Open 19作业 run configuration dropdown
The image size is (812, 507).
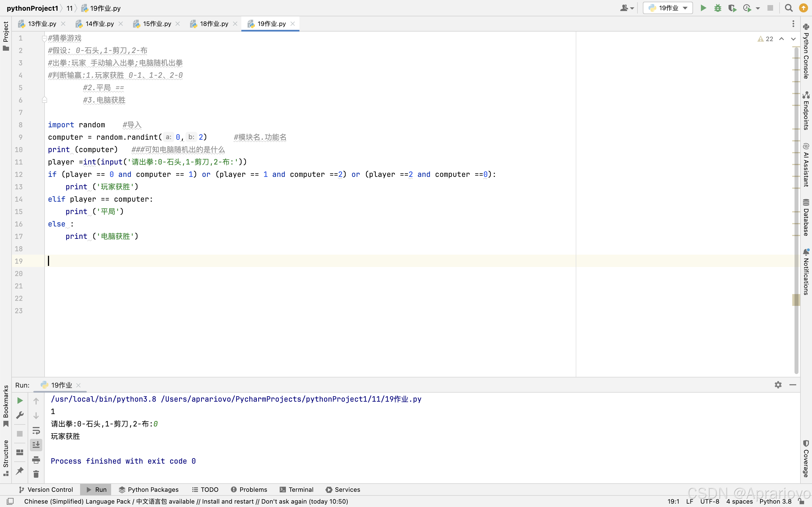[668, 8]
